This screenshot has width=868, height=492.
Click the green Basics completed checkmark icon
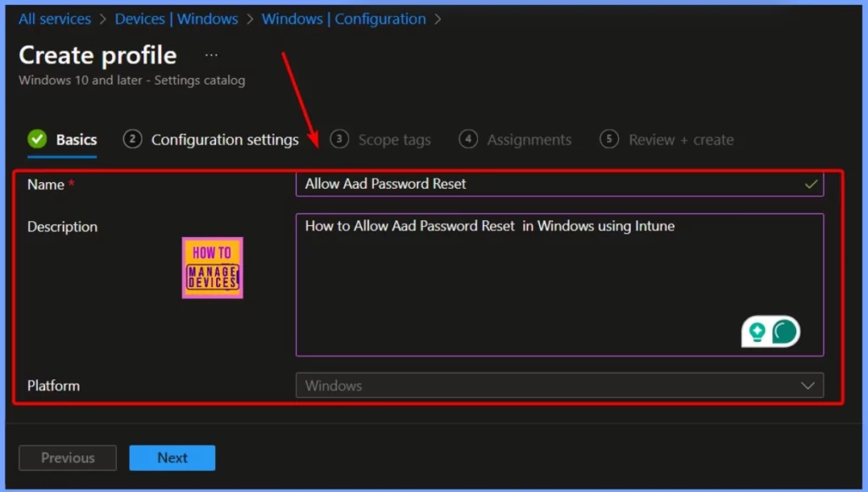pyautogui.click(x=37, y=139)
